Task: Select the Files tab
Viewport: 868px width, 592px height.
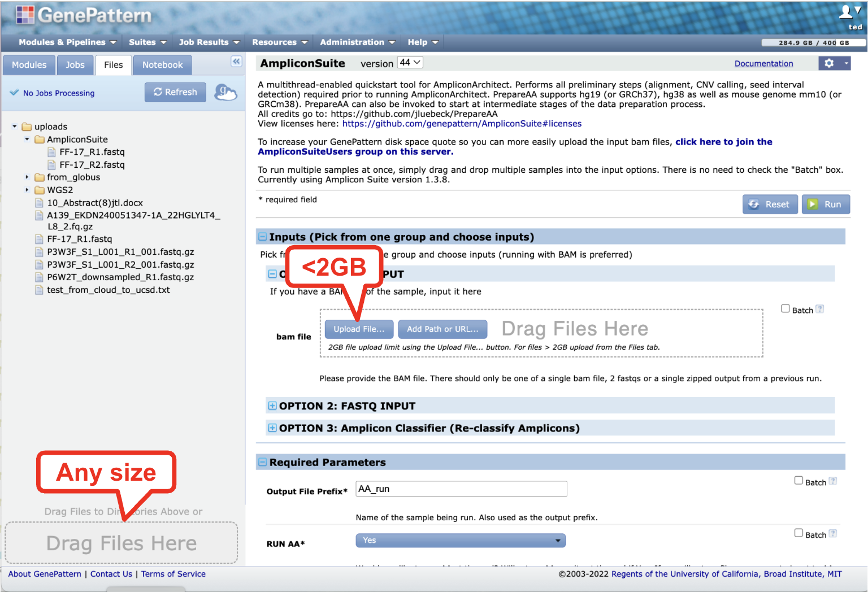Action: pyautogui.click(x=114, y=65)
